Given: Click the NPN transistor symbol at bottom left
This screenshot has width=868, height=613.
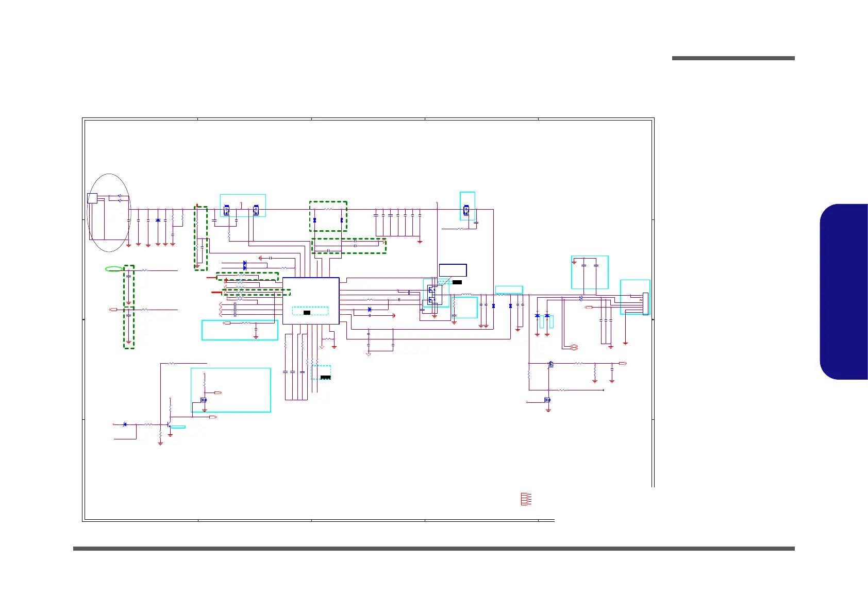Looking at the screenshot, I should pyautogui.click(x=169, y=425).
